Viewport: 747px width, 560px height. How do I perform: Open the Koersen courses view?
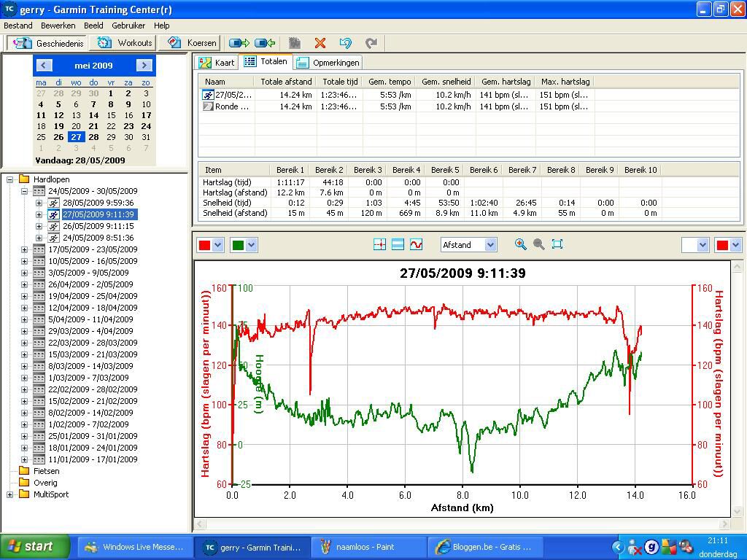coord(190,43)
